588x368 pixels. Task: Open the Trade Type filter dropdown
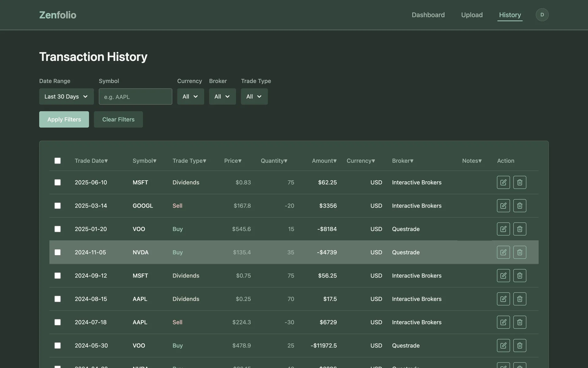tap(254, 97)
